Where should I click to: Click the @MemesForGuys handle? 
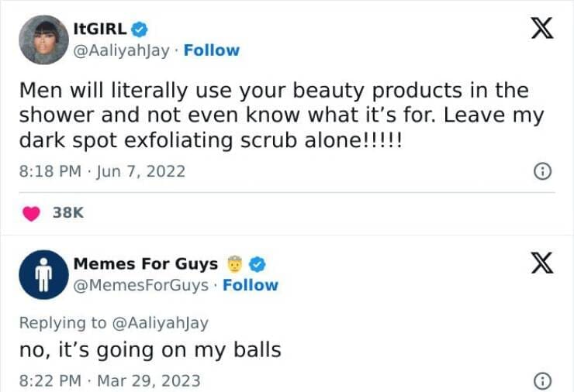click(140, 285)
